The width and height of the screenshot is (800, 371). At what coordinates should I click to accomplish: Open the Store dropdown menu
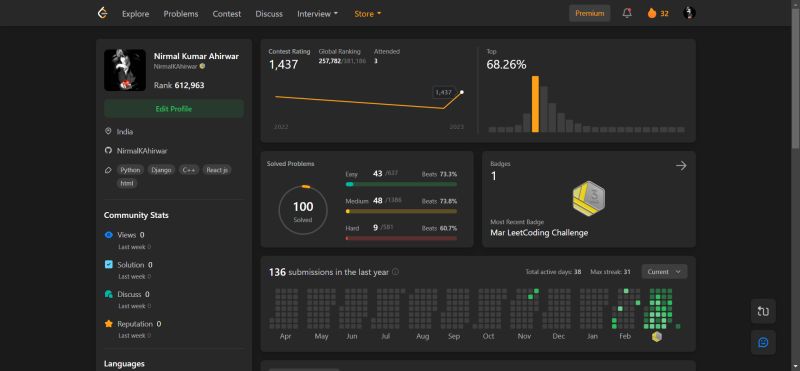(368, 14)
